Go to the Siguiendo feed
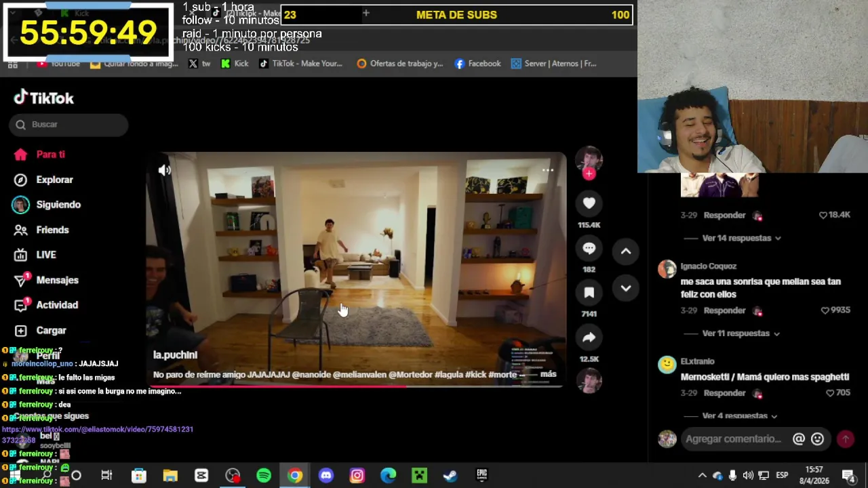 [x=47, y=205]
